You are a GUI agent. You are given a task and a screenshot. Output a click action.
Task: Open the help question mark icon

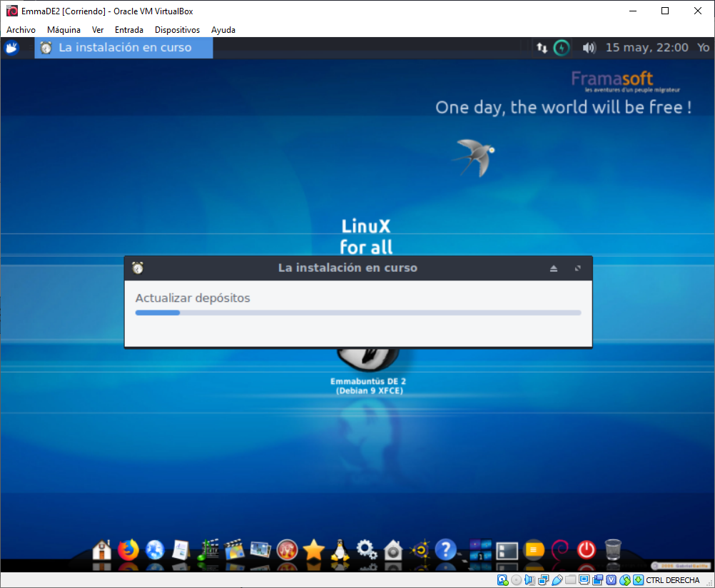pyautogui.click(x=445, y=549)
